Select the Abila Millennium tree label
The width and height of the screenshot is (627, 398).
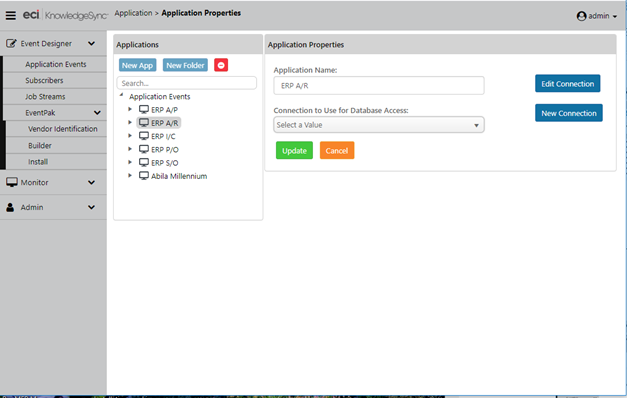(x=179, y=176)
